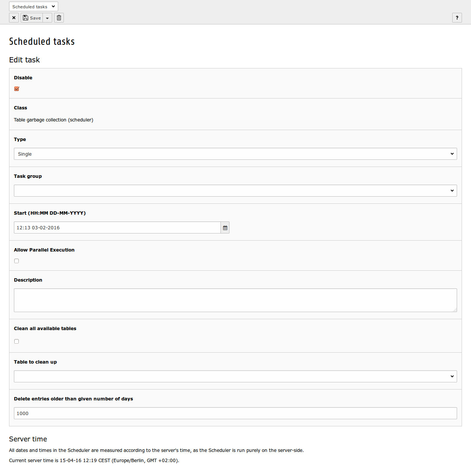This screenshot has height=476, width=471.
Task: Open the Scheduled tasks module selector
Action: pos(33,6)
